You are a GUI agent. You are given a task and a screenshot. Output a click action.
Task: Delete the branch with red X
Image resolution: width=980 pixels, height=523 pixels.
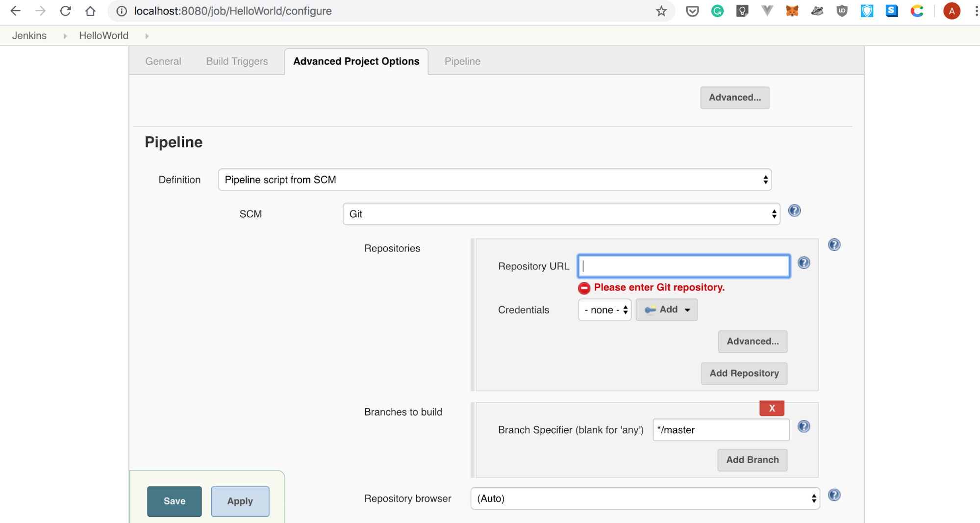(772, 408)
